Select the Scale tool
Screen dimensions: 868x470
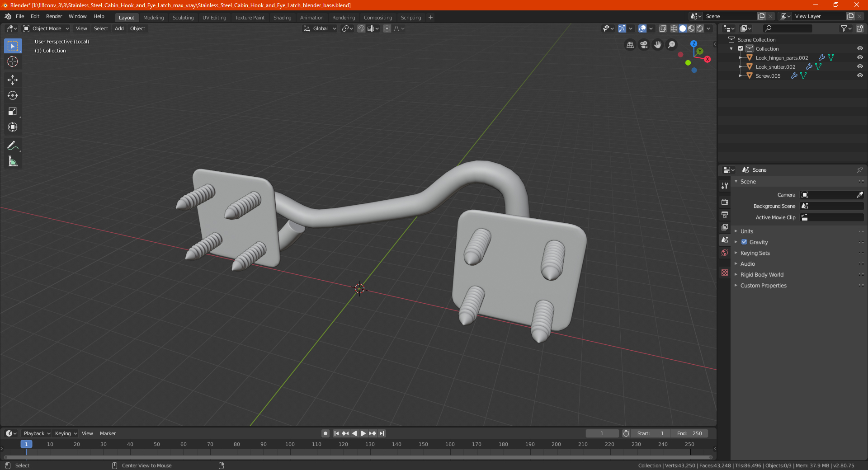[x=13, y=111]
